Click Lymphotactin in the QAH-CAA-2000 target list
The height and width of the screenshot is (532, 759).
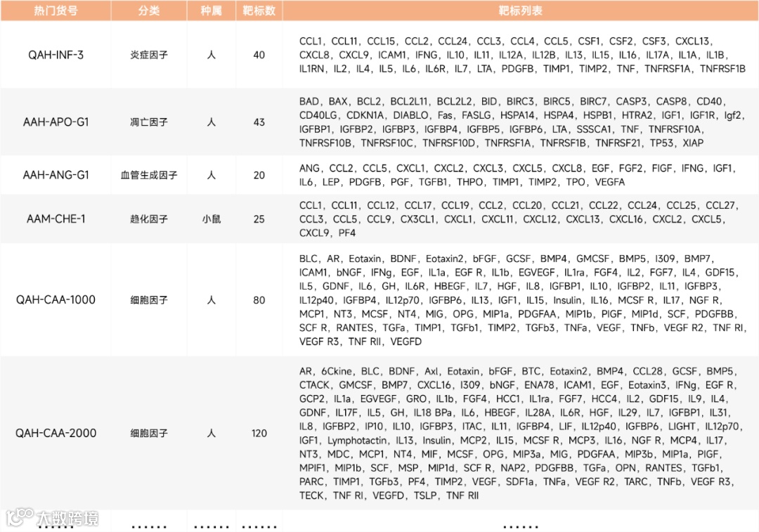(x=357, y=441)
